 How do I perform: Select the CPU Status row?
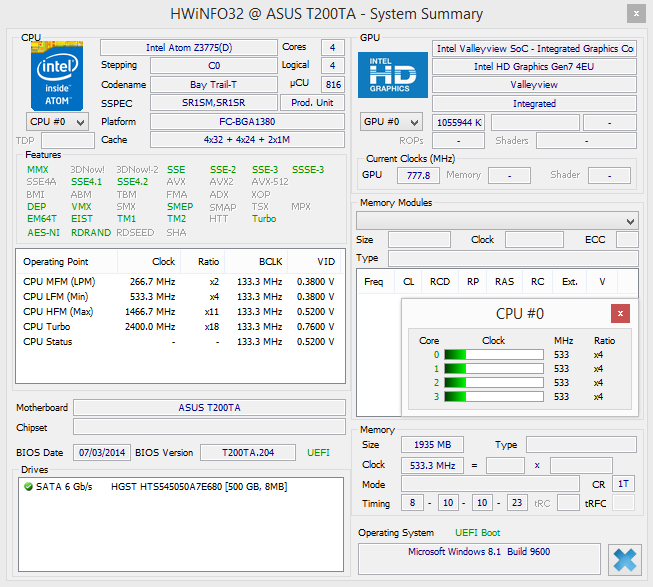179,342
